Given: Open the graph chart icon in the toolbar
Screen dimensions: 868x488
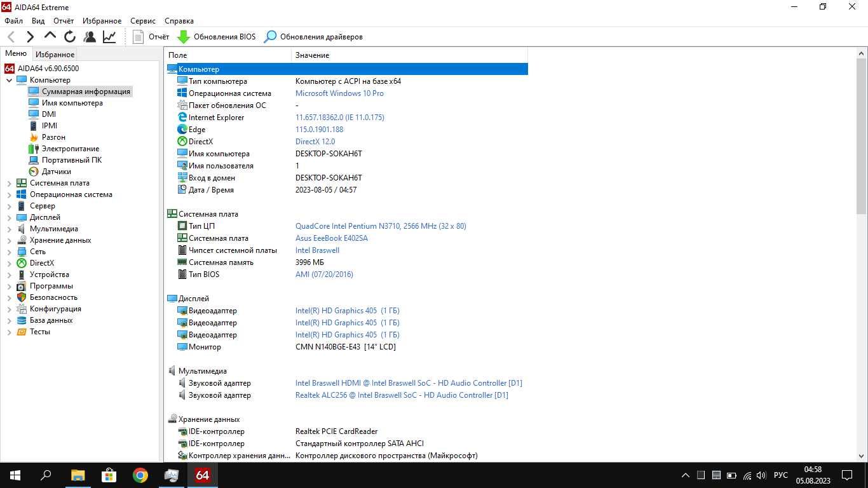Looking at the screenshot, I should 109,37.
